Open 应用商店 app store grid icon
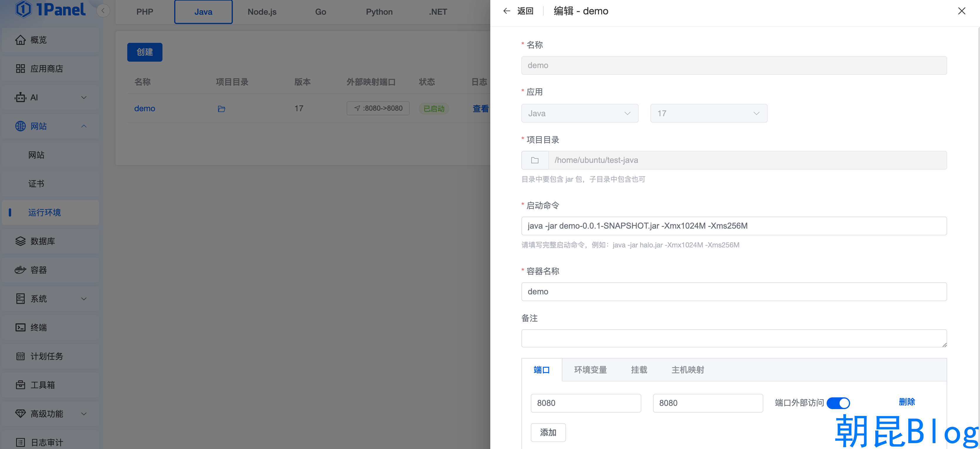980x449 pixels. tap(21, 69)
